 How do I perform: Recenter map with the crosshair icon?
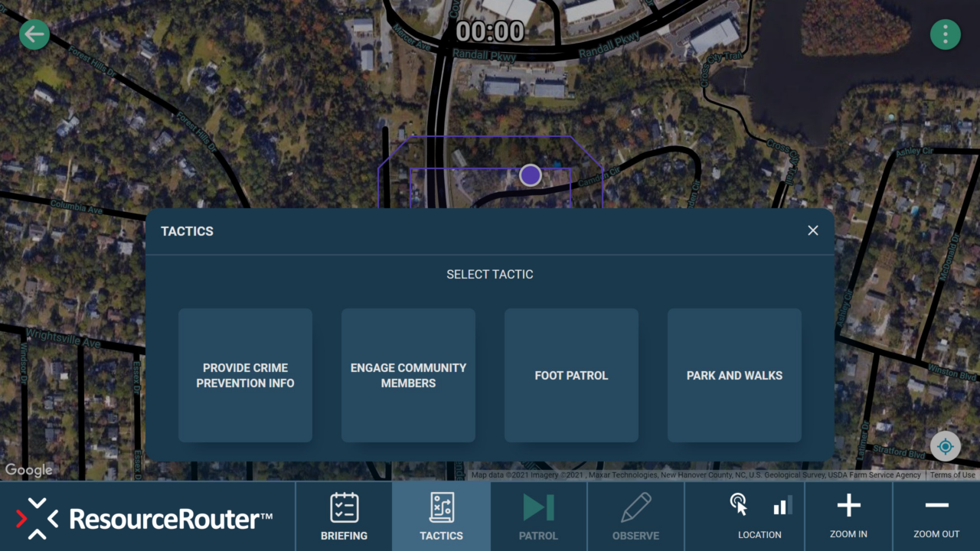point(946,446)
